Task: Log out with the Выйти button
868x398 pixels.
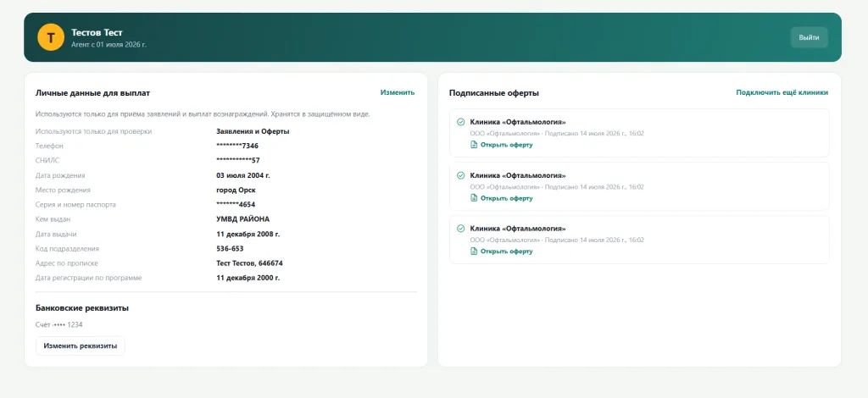Action: pyautogui.click(x=809, y=37)
